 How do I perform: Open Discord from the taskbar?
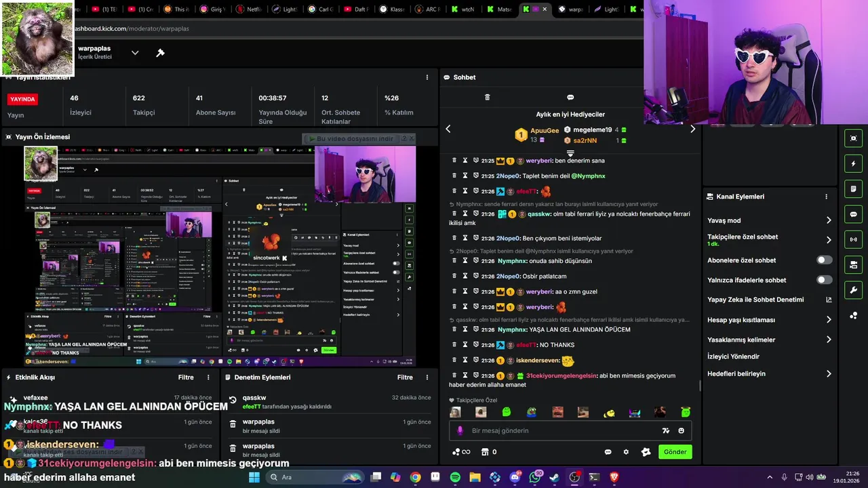coord(515,477)
